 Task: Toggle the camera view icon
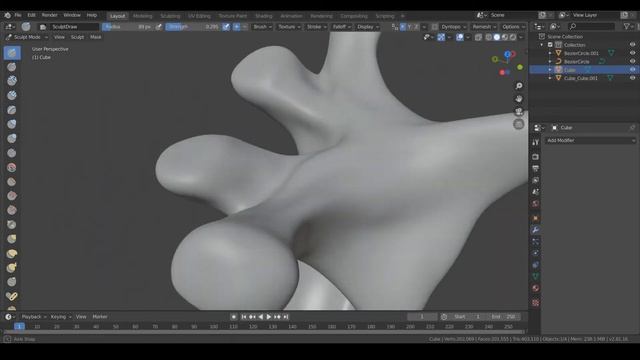(x=519, y=111)
